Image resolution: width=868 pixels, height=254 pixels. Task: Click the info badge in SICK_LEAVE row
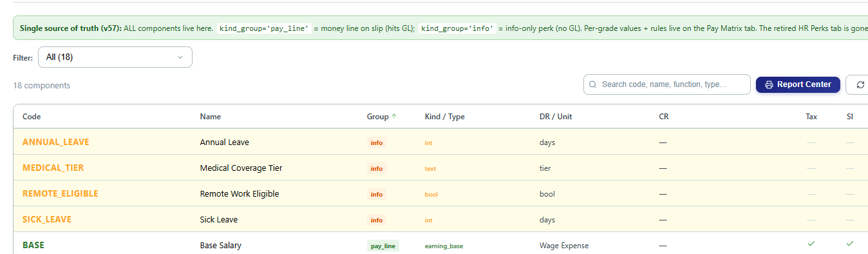(x=377, y=220)
